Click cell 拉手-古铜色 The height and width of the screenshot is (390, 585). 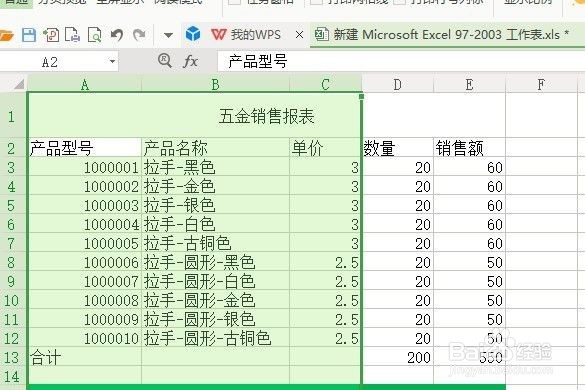click(215, 243)
